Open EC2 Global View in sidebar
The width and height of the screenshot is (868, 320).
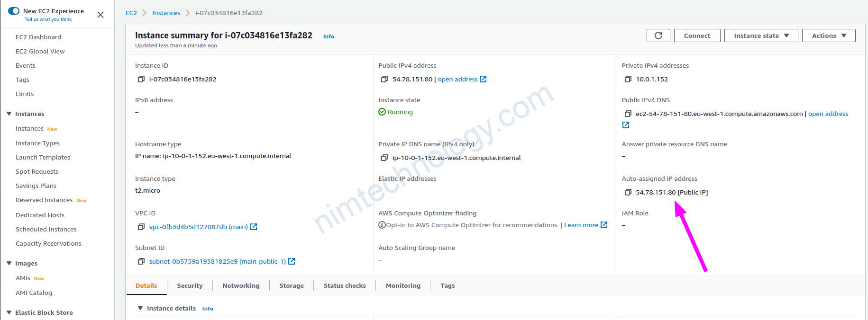(x=40, y=51)
